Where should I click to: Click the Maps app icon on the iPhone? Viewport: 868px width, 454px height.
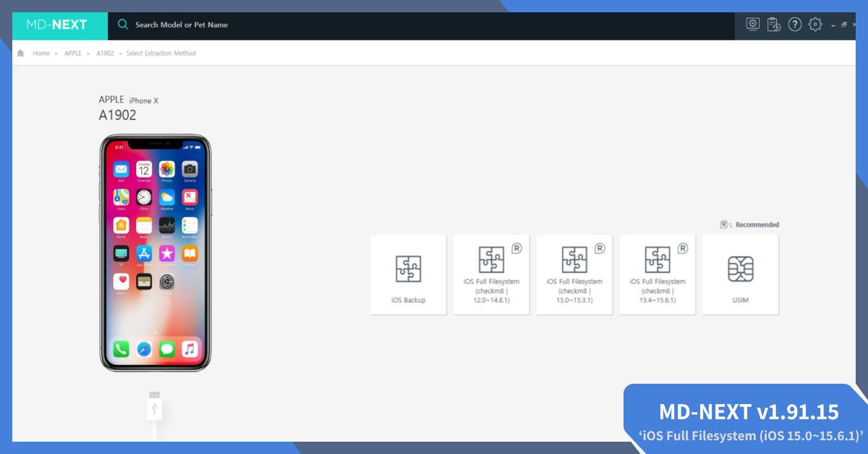(121, 197)
